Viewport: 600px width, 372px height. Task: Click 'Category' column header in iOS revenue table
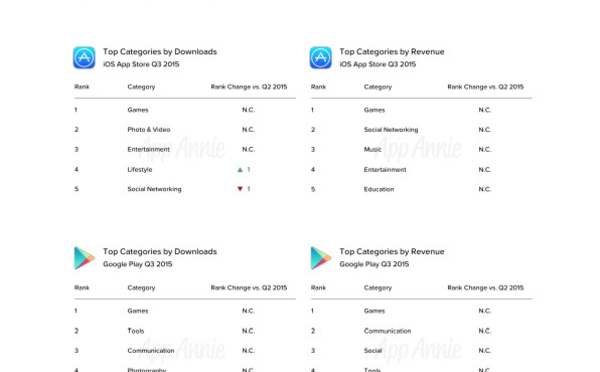[378, 87]
